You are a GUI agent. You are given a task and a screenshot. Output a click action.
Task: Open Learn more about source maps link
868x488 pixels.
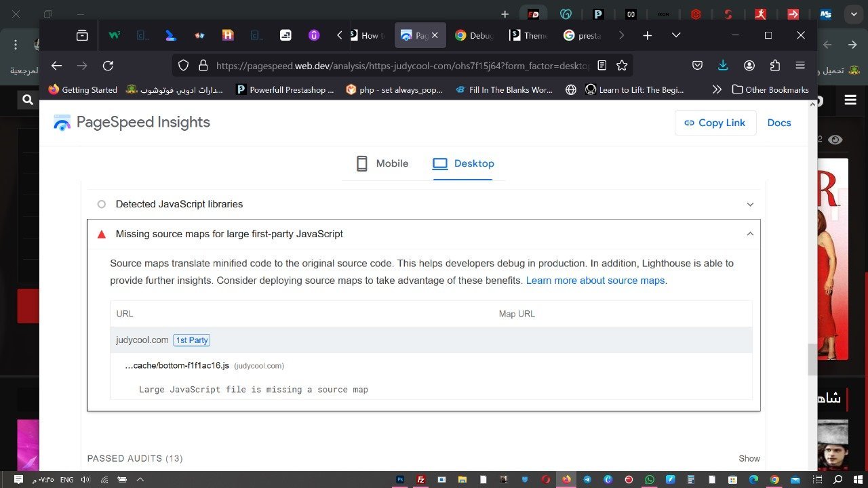coord(595,281)
